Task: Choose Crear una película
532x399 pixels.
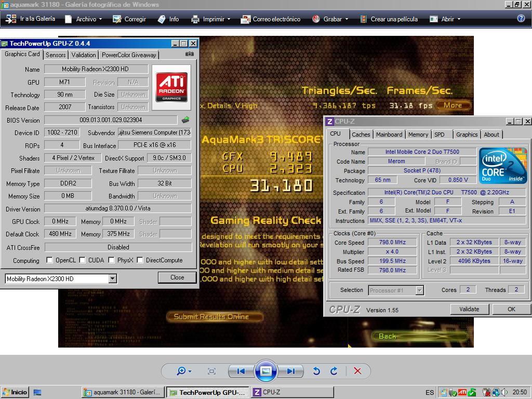Action: coord(389,19)
